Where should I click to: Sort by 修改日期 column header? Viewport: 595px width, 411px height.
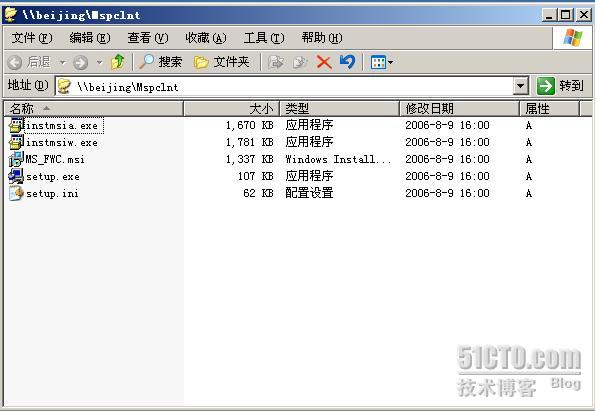(x=459, y=109)
